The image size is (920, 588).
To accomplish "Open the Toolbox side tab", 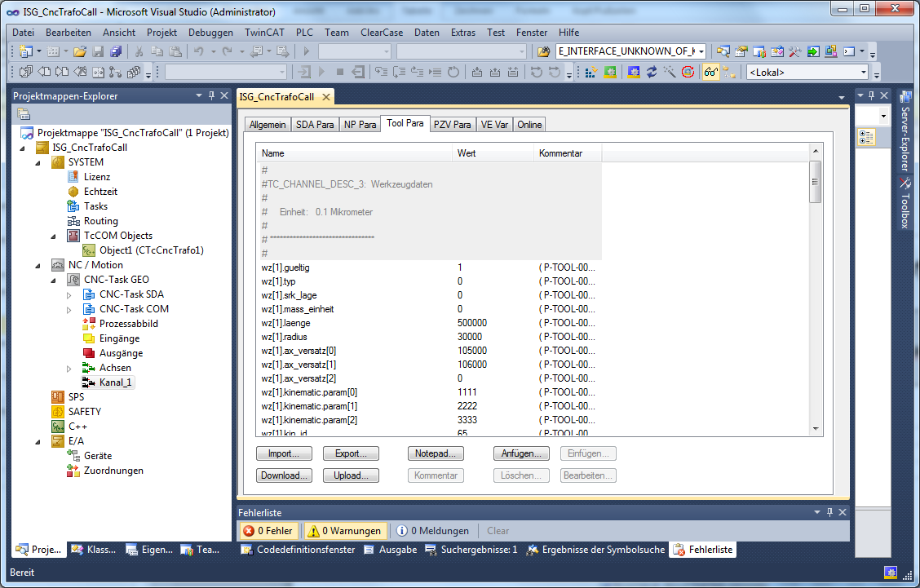I will [x=905, y=203].
